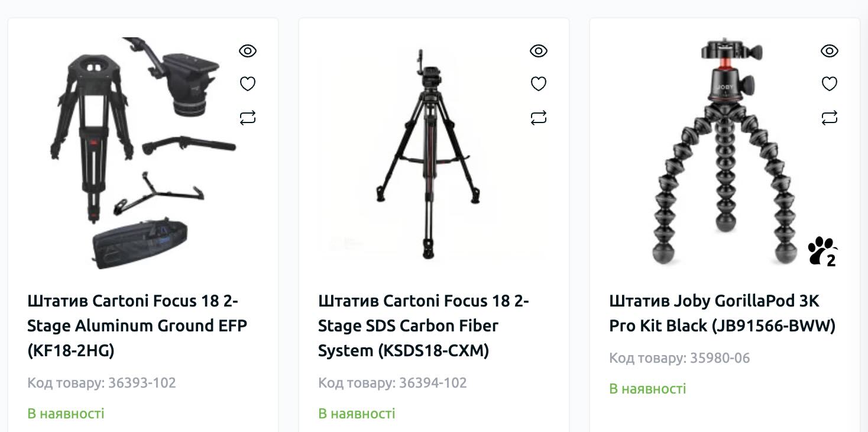Add Cartoni KF18-2HG tripod to wishlist

(248, 84)
